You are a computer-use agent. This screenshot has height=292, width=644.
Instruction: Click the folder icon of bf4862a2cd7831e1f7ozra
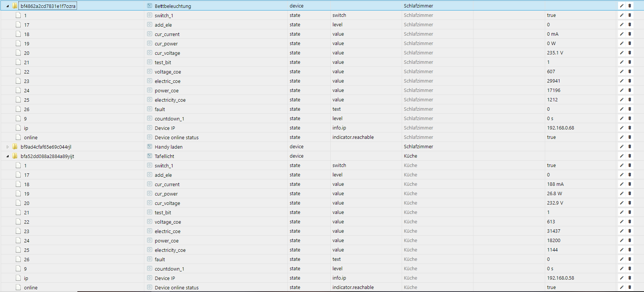click(15, 6)
